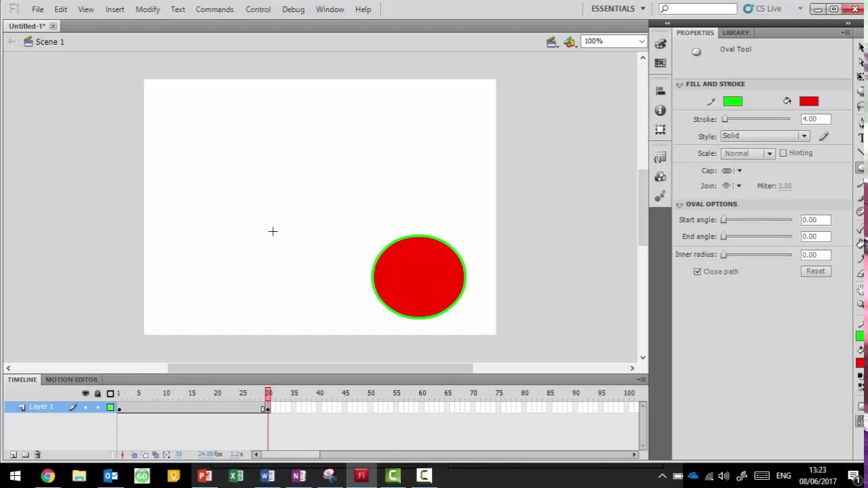Open the Code Snippets panel icon
This screenshot has height=488, width=868.
[660, 157]
